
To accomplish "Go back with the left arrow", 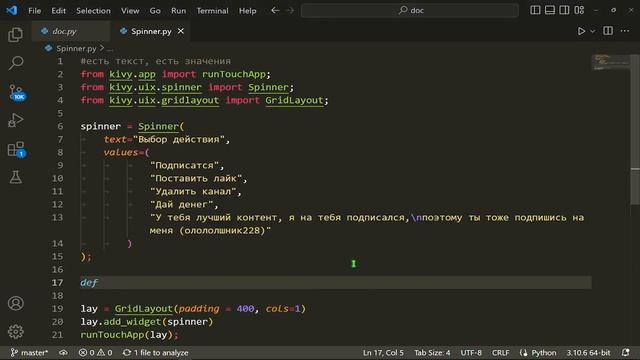I will (275, 10).
